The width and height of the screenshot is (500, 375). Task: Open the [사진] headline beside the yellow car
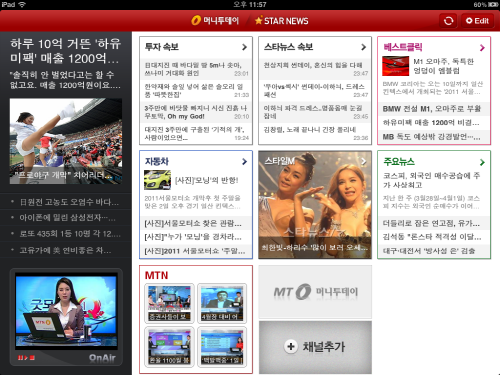click(x=207, y=180)
